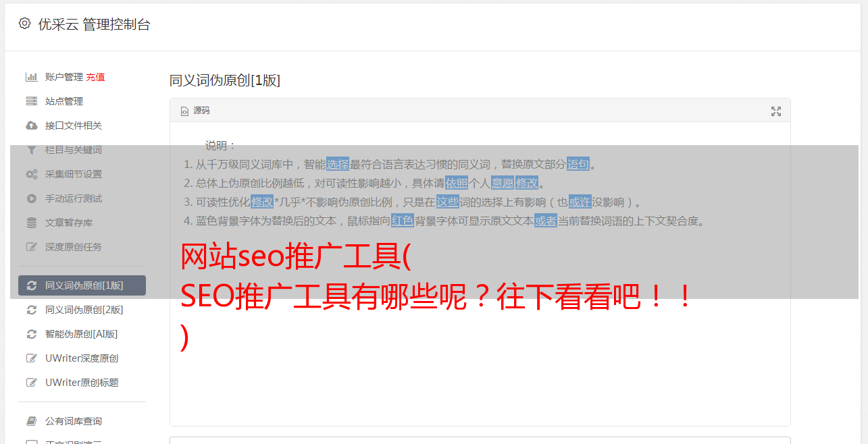
Task: Click the cloud upload icon for 接口文件相关
Action: pos(31,126)
